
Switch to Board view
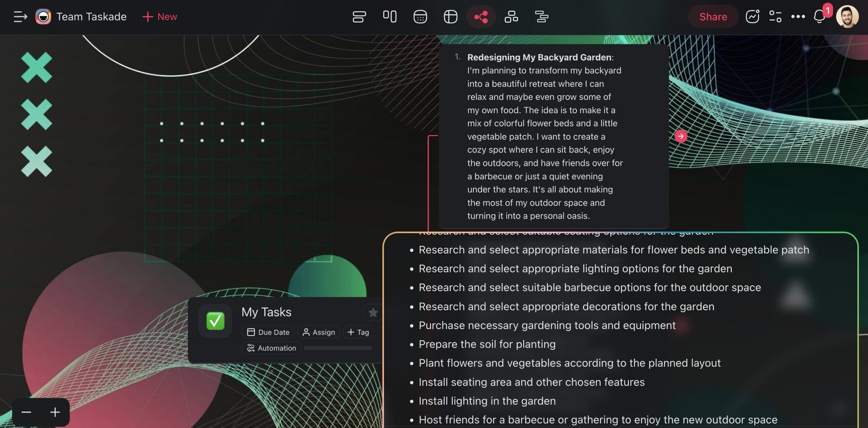pyautogui.click(x=389, y=16)
